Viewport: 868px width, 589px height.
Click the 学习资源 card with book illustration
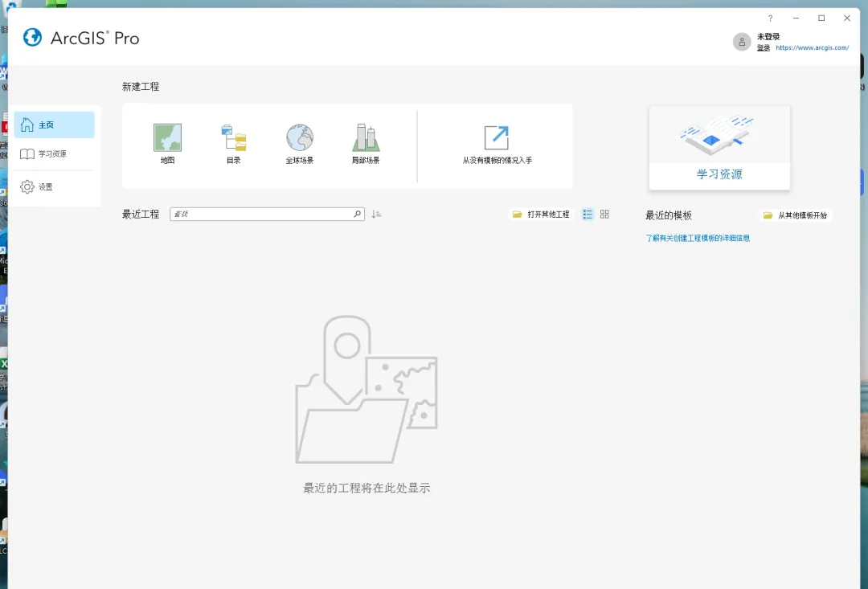[x=719, y=148]
